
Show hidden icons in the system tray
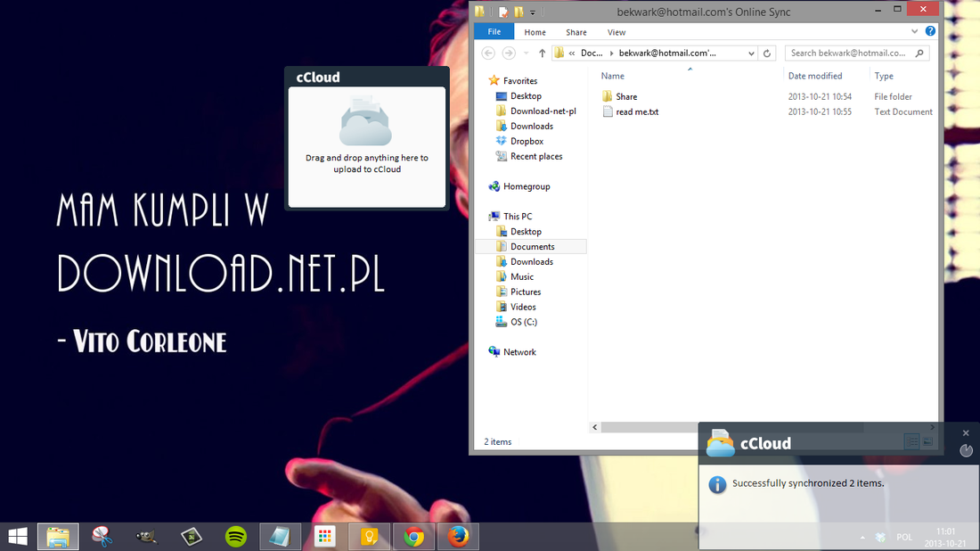coord(862,538)
